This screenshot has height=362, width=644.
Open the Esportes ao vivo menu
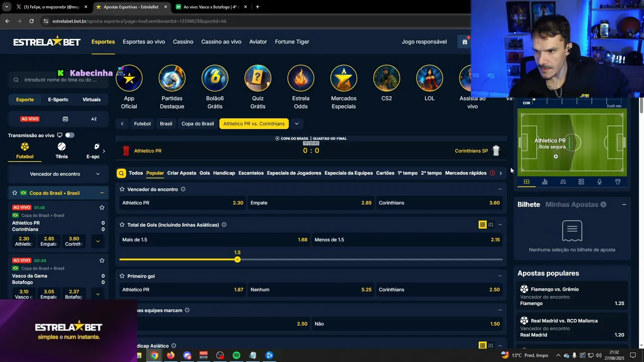(x=144, y=42)
